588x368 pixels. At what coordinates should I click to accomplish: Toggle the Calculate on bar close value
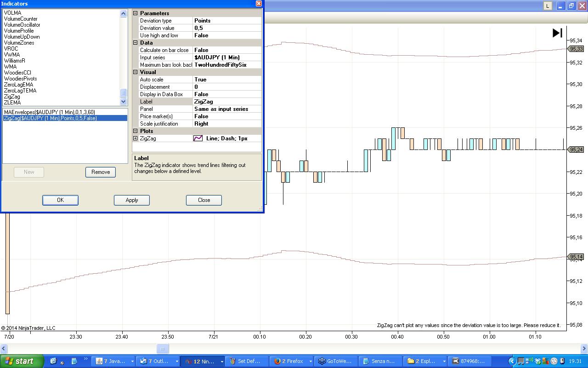[227, 50]
